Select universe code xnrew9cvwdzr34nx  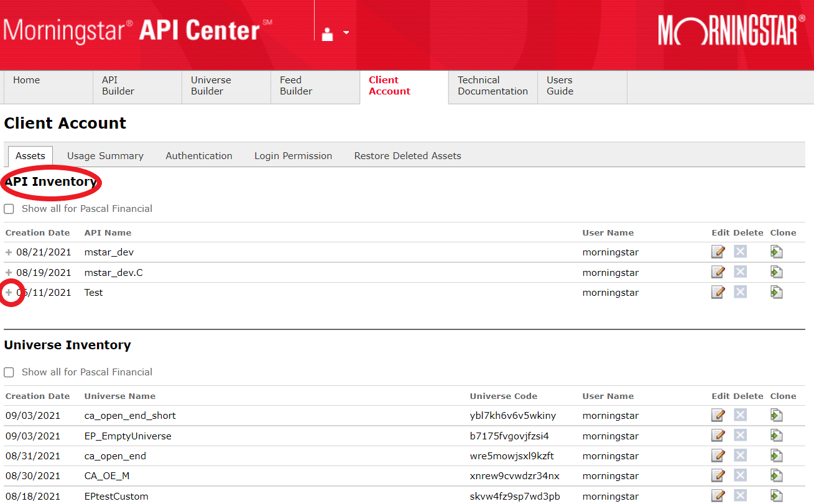click(x=515, y=476)
